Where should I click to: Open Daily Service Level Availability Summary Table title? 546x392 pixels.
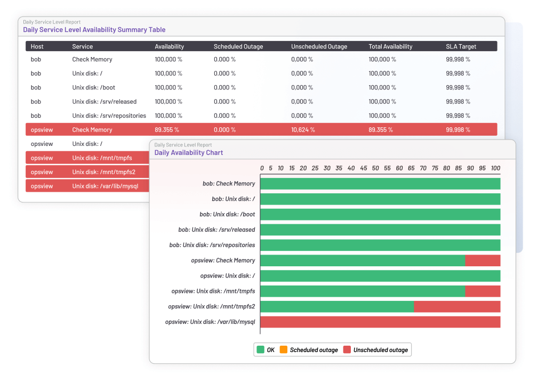pyautogui.click(x=94, y=30)
